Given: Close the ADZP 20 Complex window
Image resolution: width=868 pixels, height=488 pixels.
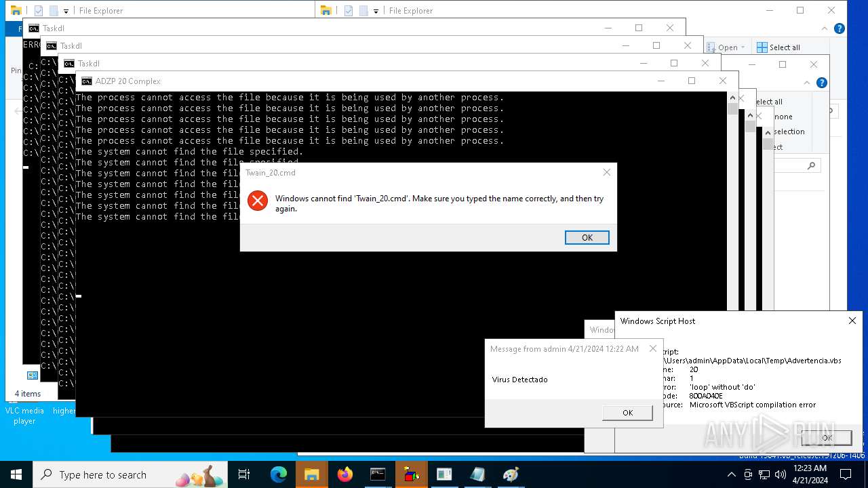Looking at the screenshot, I should tap(723, 81).
